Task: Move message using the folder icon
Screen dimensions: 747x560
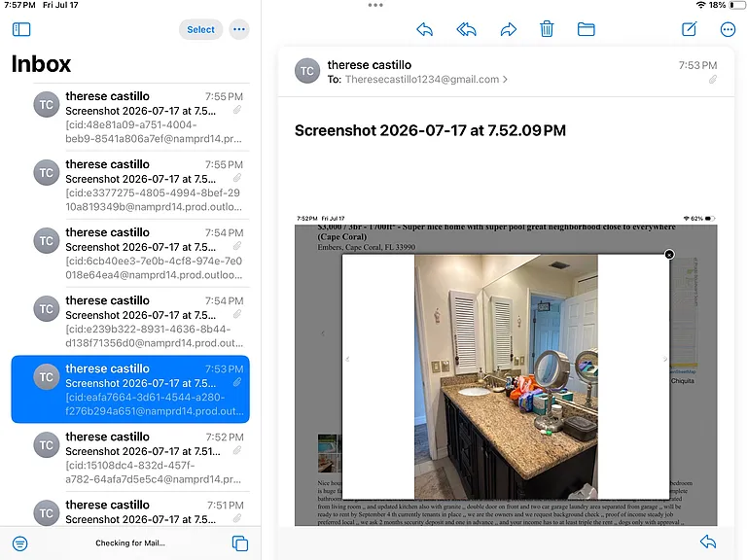Action: click(586, 29)
